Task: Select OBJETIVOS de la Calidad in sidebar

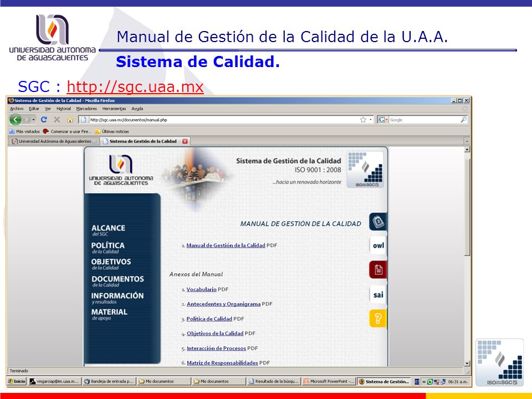Action: [x=111, y=264]
